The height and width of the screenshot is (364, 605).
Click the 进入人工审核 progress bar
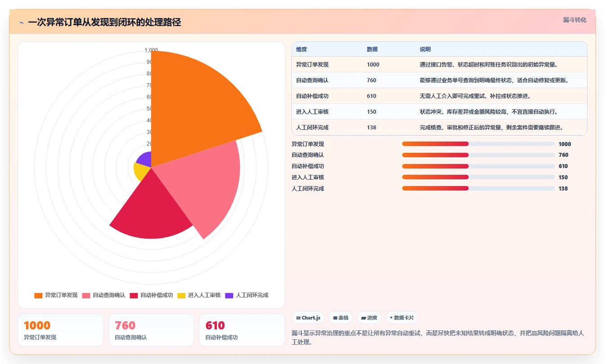pos(478,178)
